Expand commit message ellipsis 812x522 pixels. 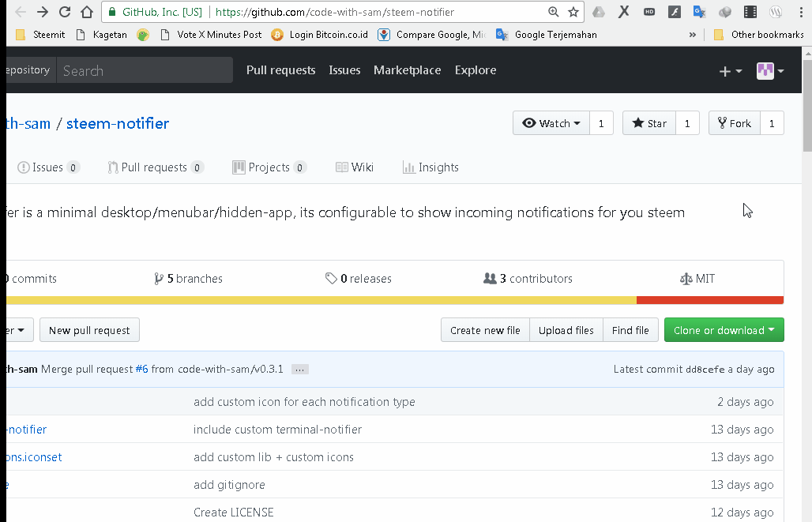point(300,370)
